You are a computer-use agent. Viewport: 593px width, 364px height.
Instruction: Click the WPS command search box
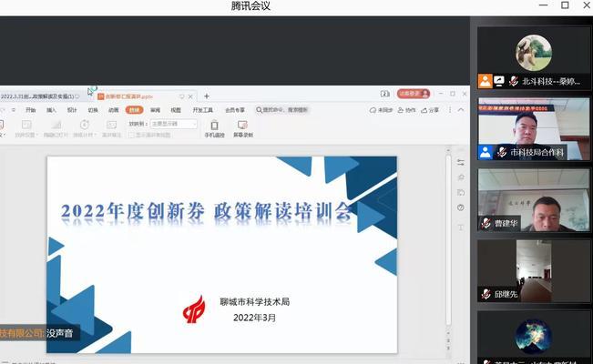(x=281, y=110)
